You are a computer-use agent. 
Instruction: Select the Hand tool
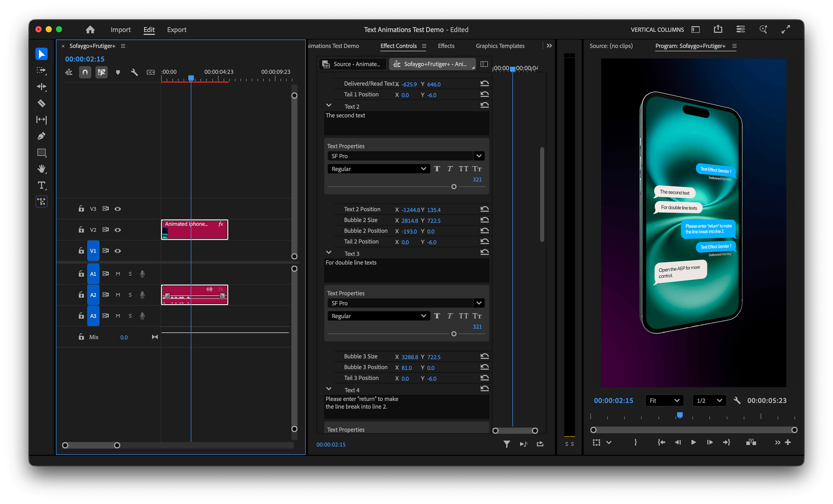point(42,169)
